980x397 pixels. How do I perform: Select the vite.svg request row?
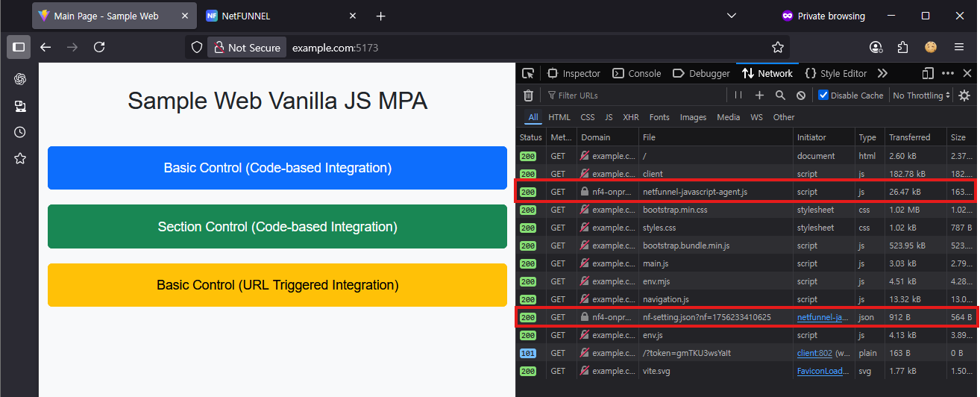(x=746, y=371)
